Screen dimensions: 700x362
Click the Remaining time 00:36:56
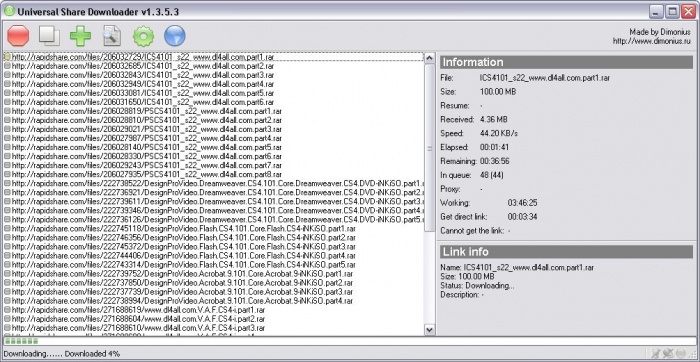[x=494, y=161]
